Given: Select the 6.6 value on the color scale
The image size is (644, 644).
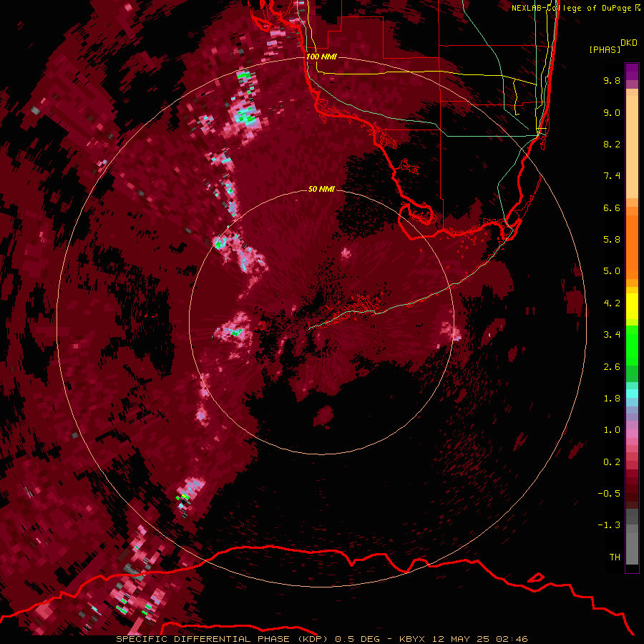Looking at the screenshot, I should point(612,208).
